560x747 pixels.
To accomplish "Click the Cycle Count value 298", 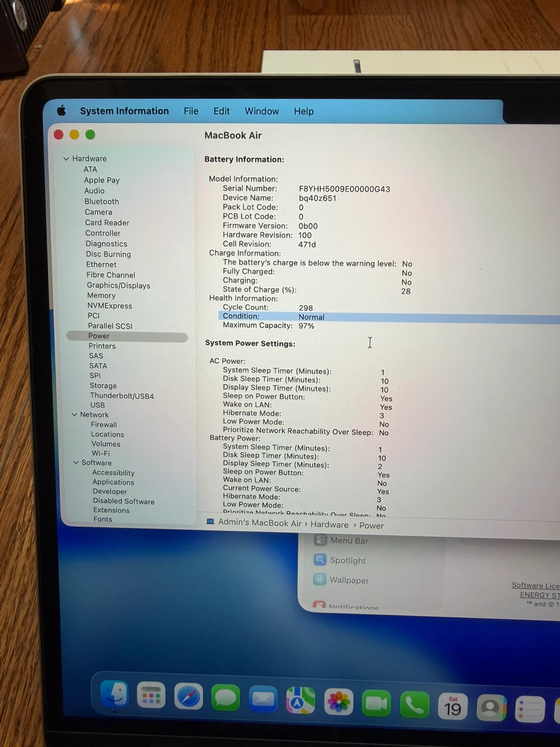I will [x=306, y=308].
